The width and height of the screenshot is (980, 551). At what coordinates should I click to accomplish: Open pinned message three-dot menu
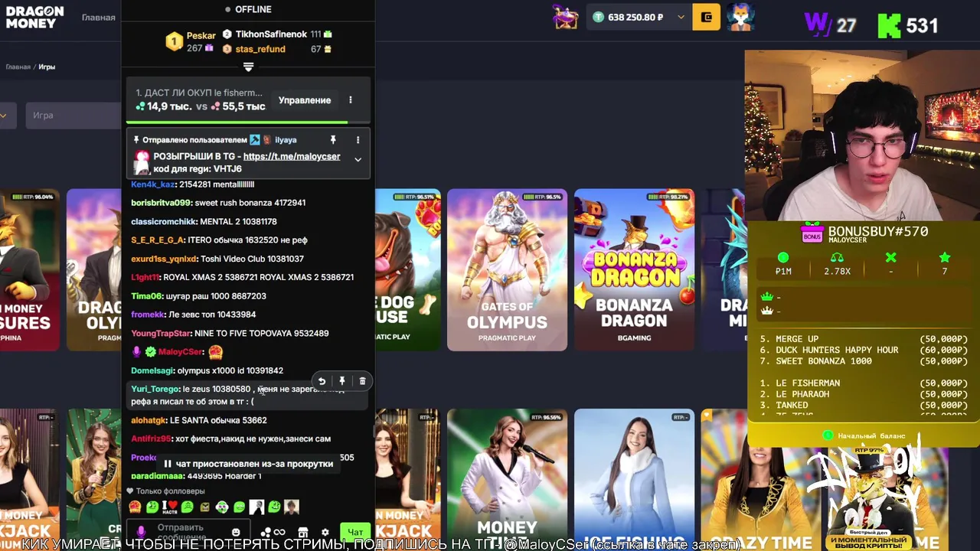pos(358,140)
